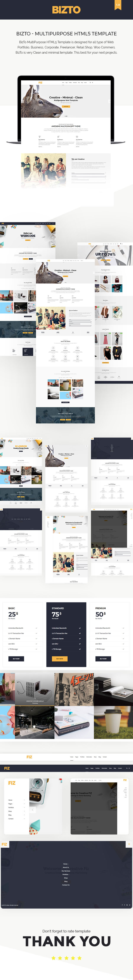Open the bubblegum woman portfolio thumbnail

(8, 722)
